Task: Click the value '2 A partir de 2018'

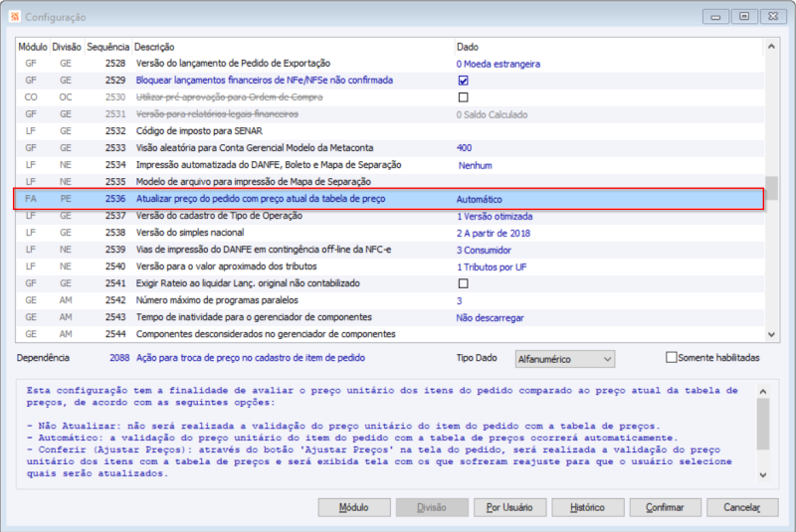Action: coord(494,234)
